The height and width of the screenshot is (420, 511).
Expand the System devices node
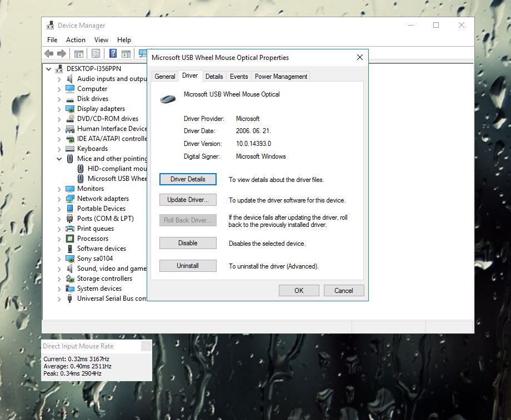click(x=59, y=289)
